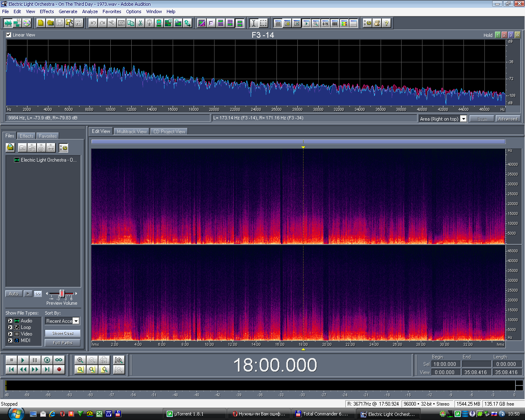Click the Open File folder toolbar icon
Viewport: 525px width, 420px height.
[x=50, y=23]
